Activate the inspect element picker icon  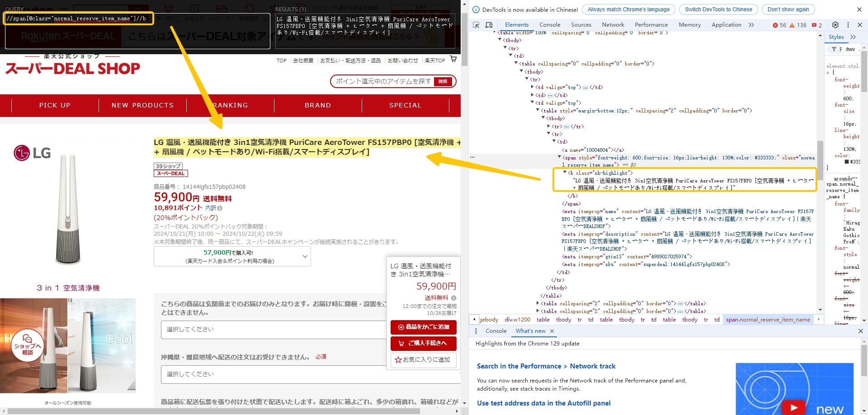[476, 25]
